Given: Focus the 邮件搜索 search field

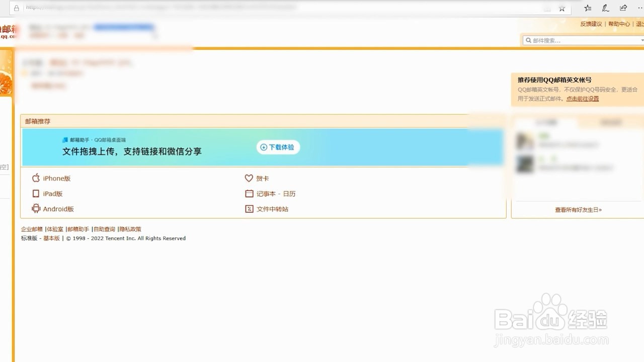Looking at the screenshot, I should coord(584,40).
